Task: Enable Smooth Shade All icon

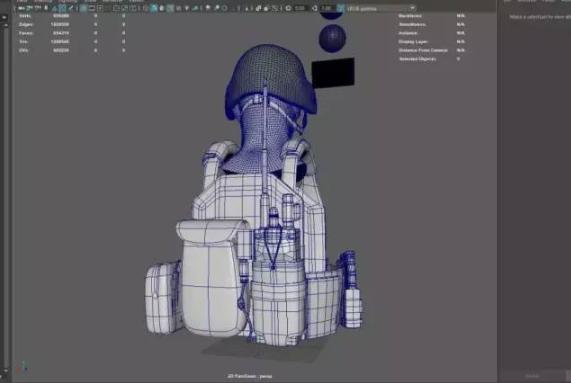Action: click(x=154, y=8)
